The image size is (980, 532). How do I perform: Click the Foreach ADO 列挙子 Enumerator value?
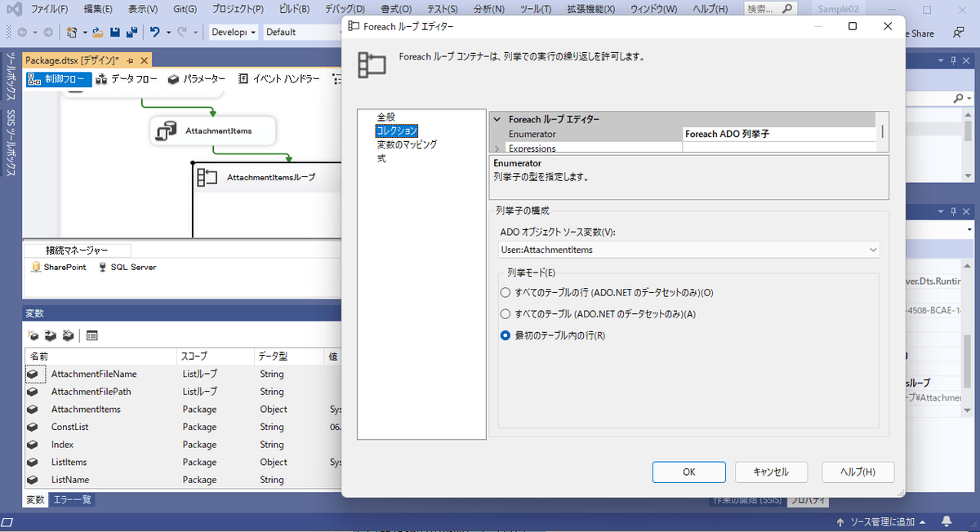pos(778,134)
